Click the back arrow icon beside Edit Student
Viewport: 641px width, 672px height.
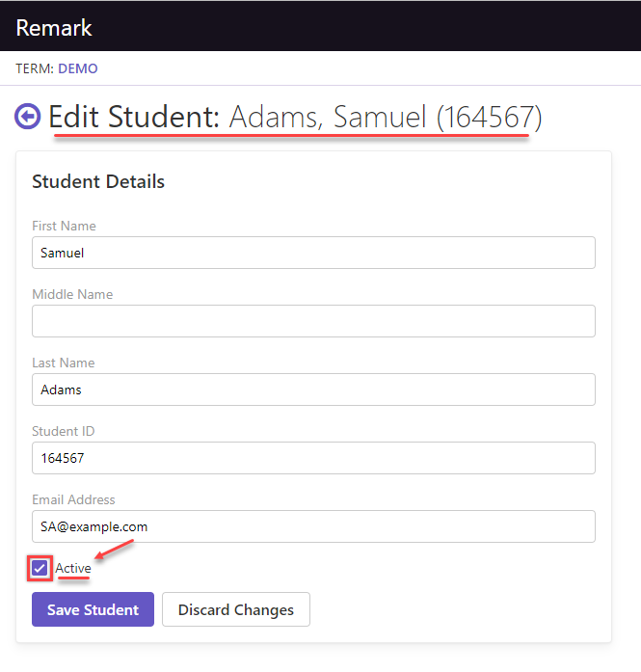(x=27, y=116)
